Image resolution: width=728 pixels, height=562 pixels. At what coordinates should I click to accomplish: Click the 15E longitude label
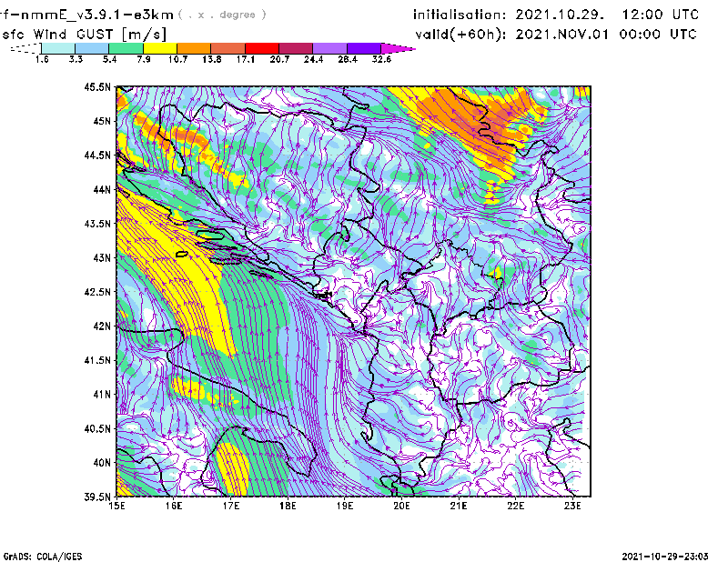pyautogui.click(x=116, y=506)
